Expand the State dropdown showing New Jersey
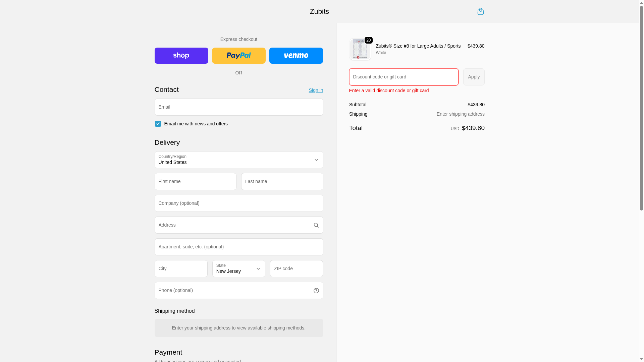 tap(238, 269)
